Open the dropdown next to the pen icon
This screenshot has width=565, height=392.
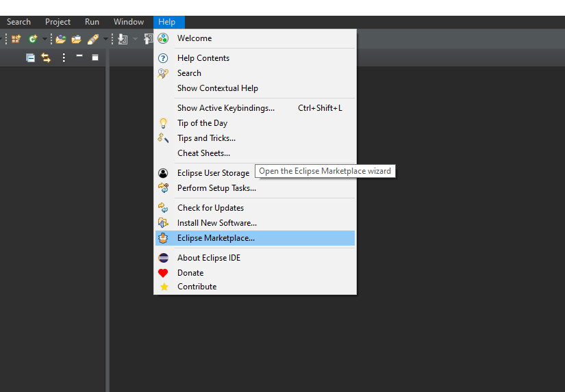coord(105,39)
